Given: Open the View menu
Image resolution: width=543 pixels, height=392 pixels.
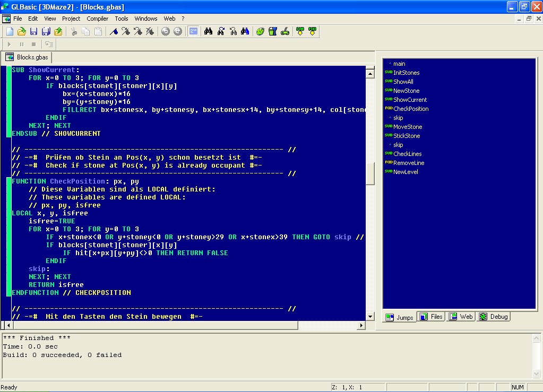Looking at the screenshot, I should [x=50, y=19].
